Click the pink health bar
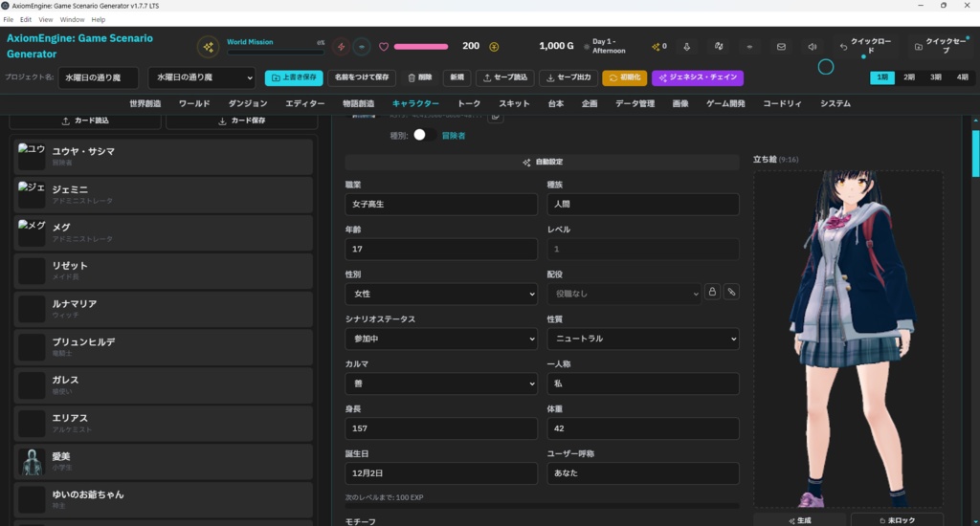This screenshot has width=980, height=526. pyautogui.click(x=421, y=47)
